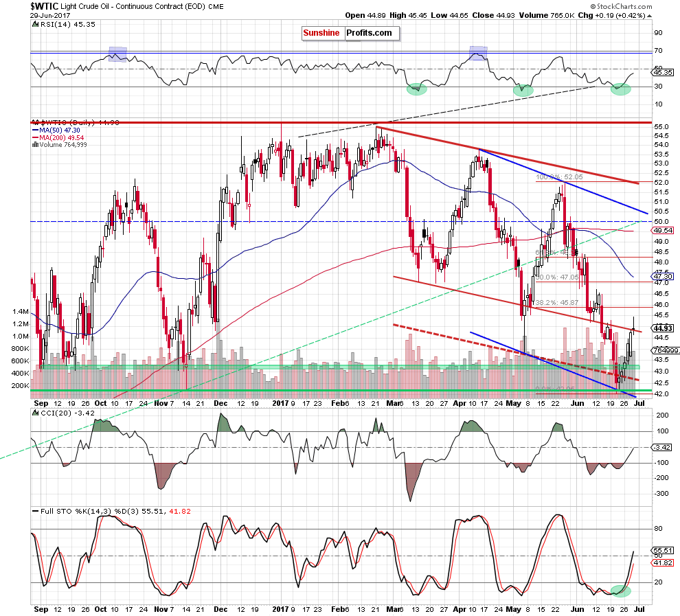Click the 0.0%: 42.05 Fibonacci label
The height and width of the screenshot is (616, 680).
pyautogui.click(x=556, y=389)
